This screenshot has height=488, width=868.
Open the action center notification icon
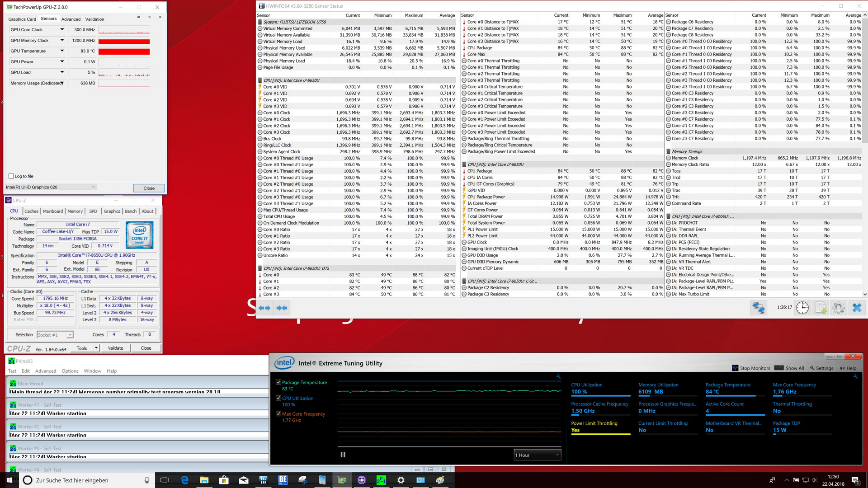point(855,480)
